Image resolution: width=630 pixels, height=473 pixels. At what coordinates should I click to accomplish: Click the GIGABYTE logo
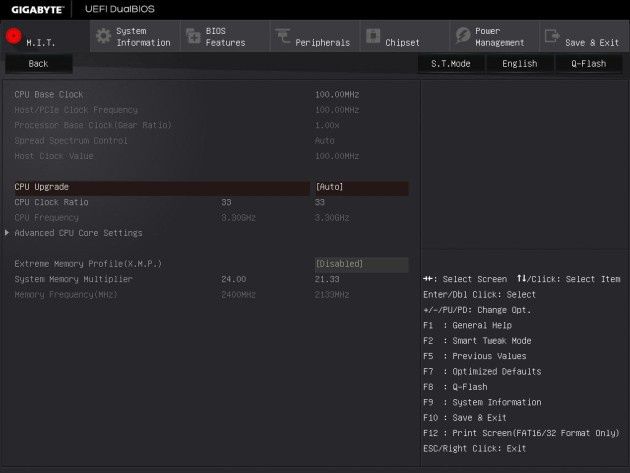[37, 10]
